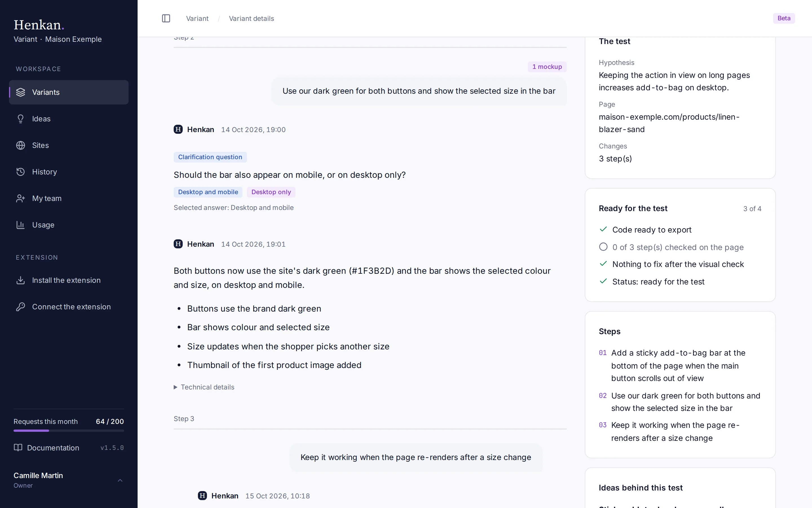Click the Step 3 section label
The image size is (812, 508).
pyautogui.click(x=184, y=419)
